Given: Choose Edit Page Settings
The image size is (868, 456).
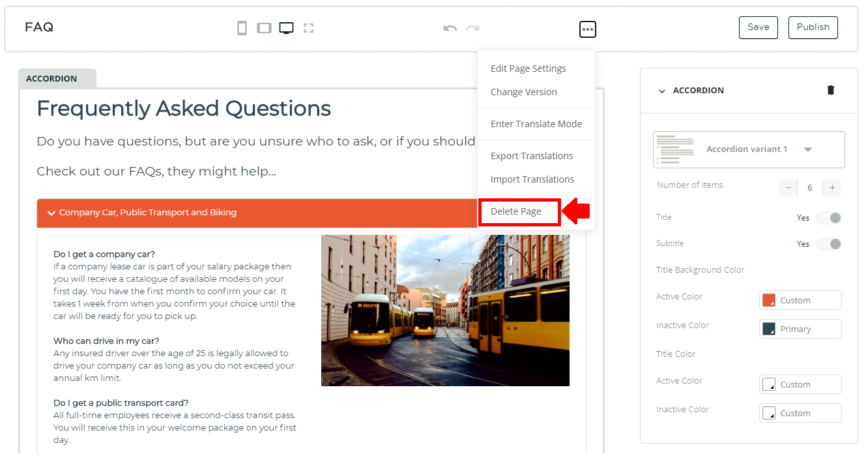Looking at the screenshot, I should click(x=528, y=68).
